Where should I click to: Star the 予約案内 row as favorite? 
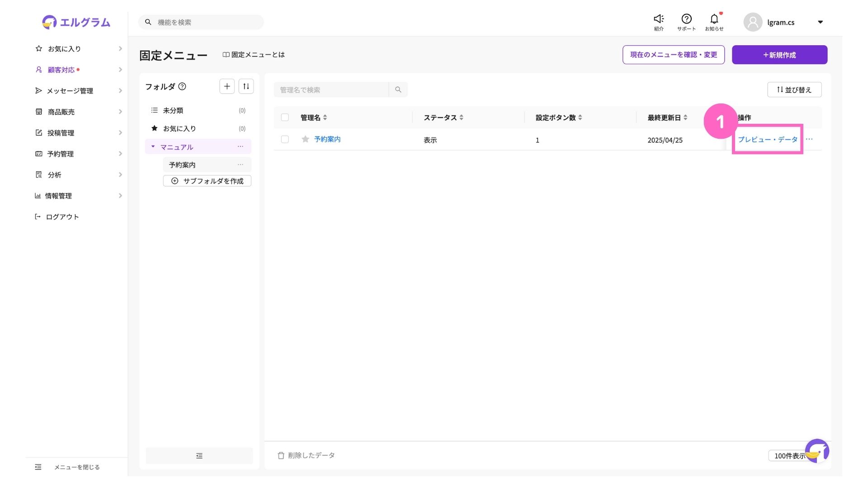(305, 139)
